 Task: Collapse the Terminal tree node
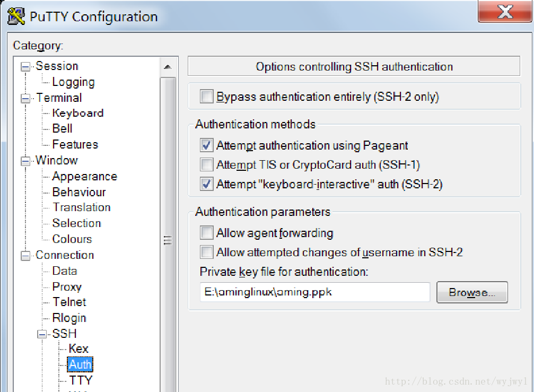(x=25, y=99)
